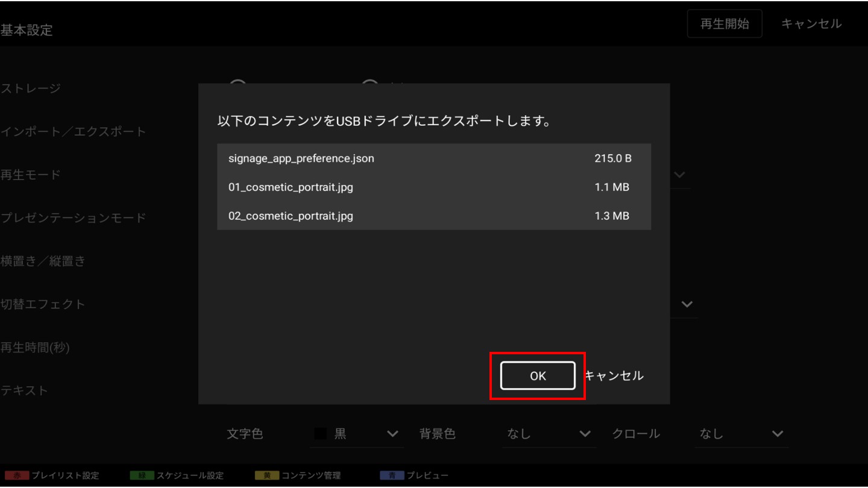Click the black 文字色 color swatch
The width and height of the screenshot is (868, 488).
[x=321, y=434]
